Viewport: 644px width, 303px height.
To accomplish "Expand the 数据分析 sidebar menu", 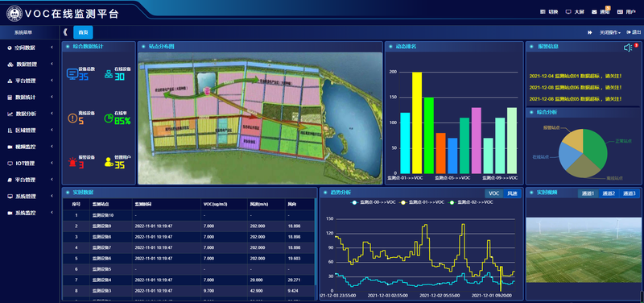I will pos(30,114).
